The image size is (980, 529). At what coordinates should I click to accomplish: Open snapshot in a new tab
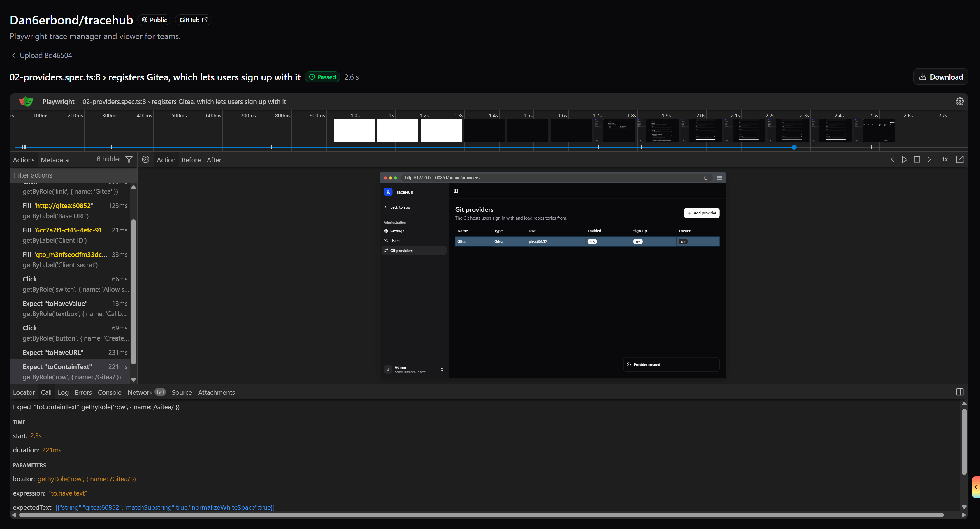960,159
